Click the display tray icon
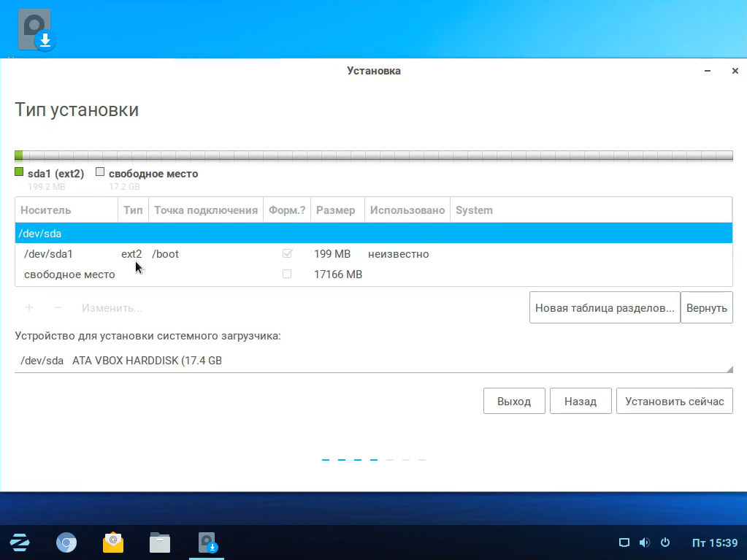 pyautogui.click(x=624, y=542)
